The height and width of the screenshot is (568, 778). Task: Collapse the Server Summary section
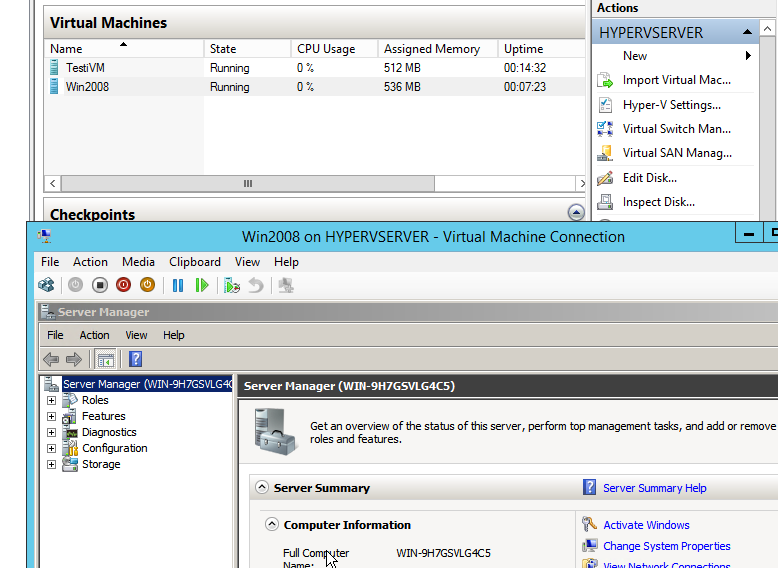tap(262, 487)
